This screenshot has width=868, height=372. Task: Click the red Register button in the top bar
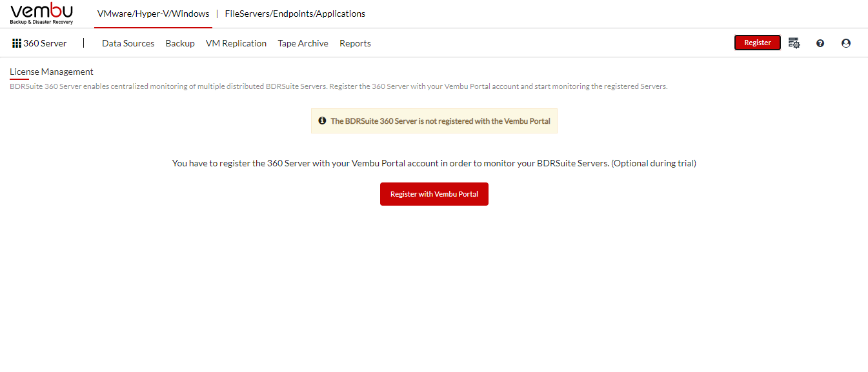point(758,43)
